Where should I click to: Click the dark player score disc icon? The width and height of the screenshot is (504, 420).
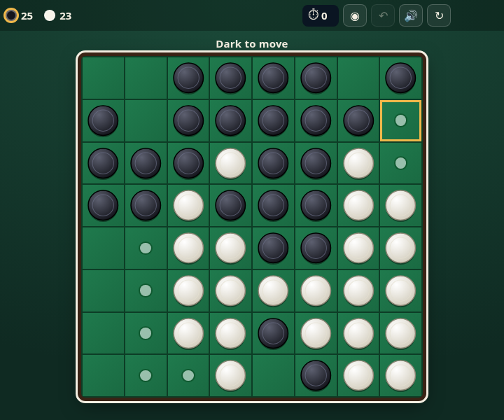[x=11, y=15]
